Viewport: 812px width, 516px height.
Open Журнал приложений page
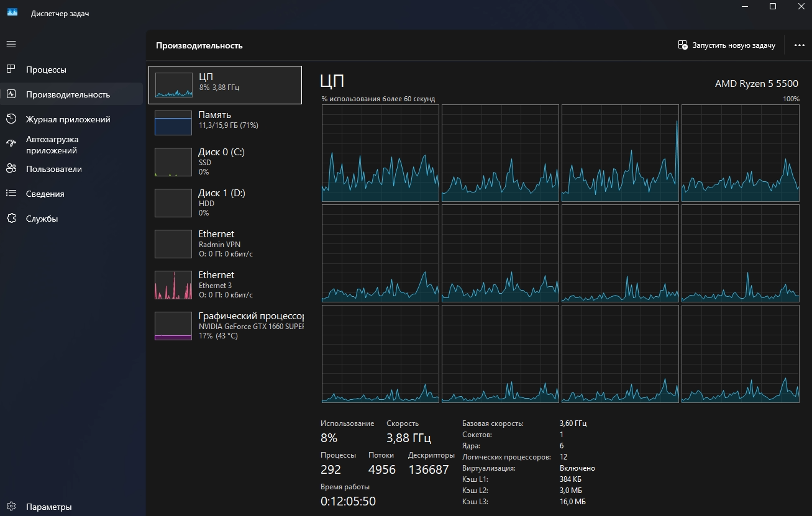pos(71,119)
